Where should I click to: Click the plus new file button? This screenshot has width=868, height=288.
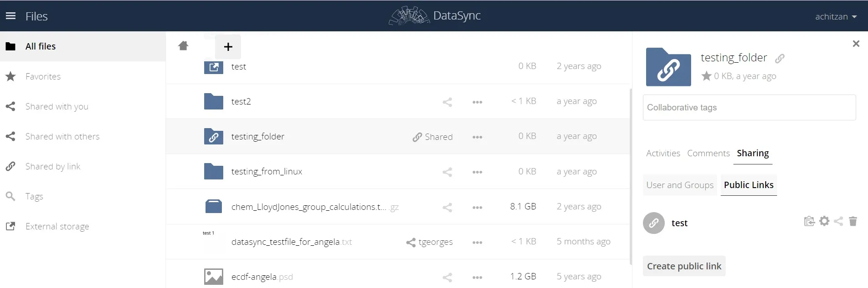(x=228, y=46)
